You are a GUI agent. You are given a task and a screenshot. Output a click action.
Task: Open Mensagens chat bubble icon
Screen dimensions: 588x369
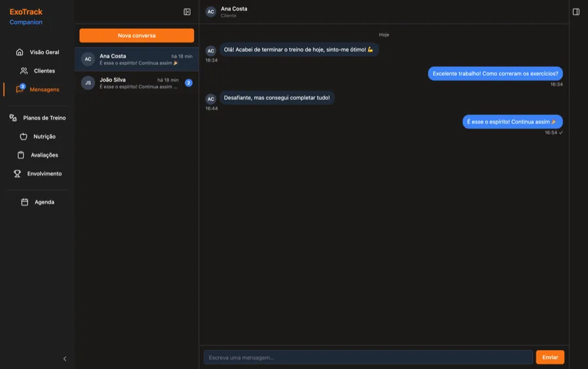pyautogui.click(x=20, y=89)
